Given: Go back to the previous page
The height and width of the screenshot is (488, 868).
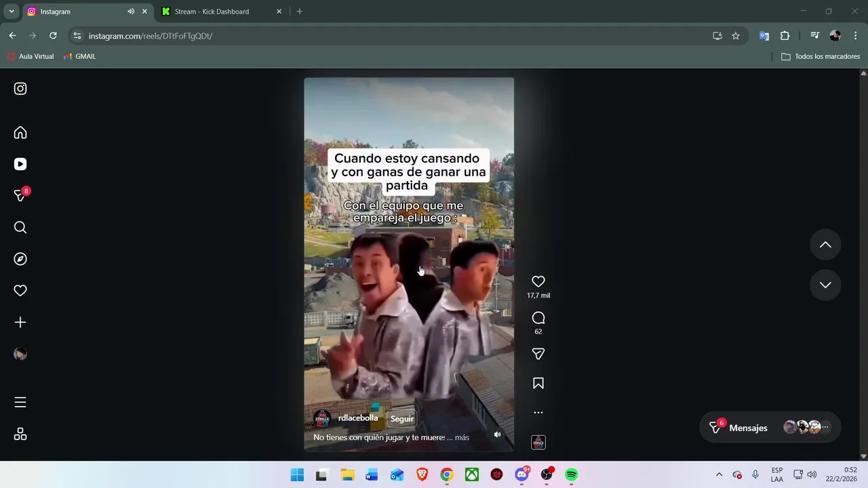Looking at the screenshot, I should tap(12, 36).
